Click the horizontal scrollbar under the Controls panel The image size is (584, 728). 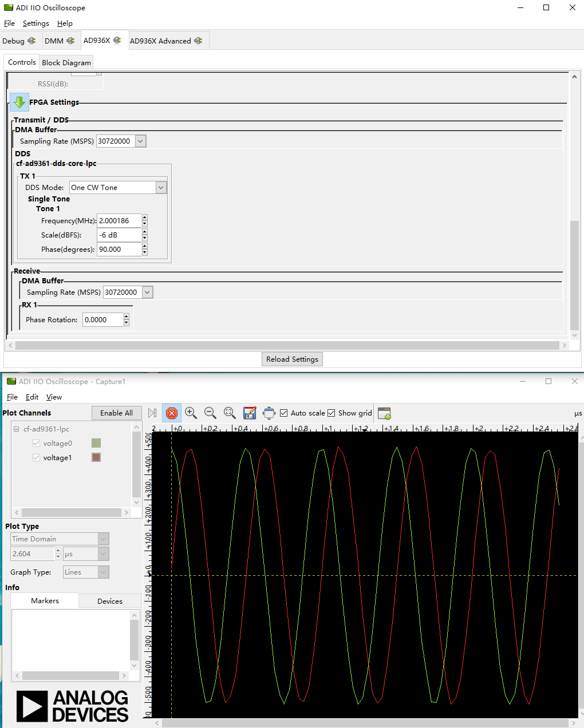287,346
